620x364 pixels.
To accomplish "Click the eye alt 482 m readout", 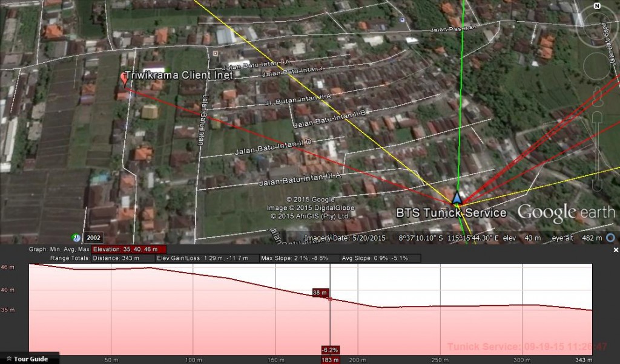I will coord(577,238).
